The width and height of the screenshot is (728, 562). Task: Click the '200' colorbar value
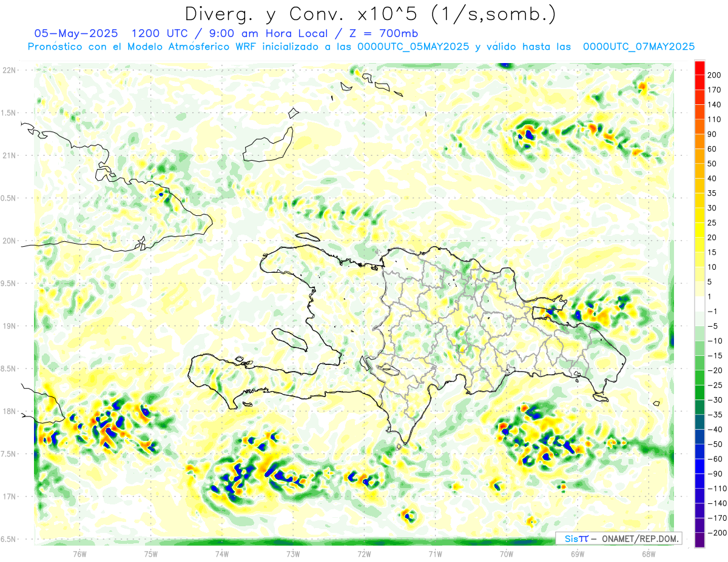coord(714,75)
